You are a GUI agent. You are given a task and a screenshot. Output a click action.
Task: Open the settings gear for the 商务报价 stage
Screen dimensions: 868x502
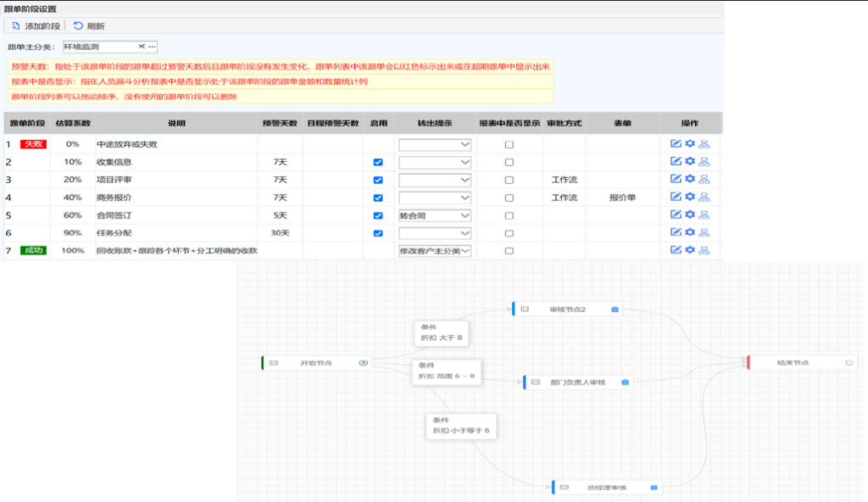coord(689,197)
